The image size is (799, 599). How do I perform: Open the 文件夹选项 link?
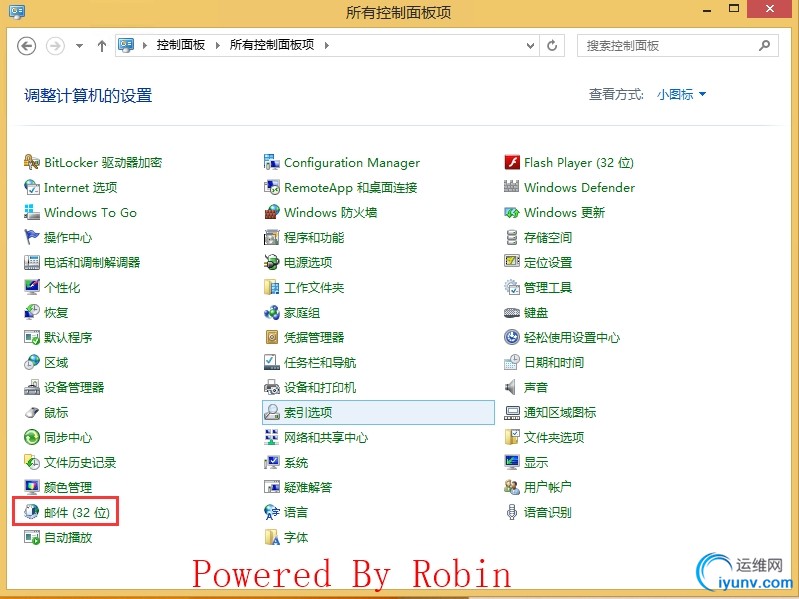click(554, 437)
